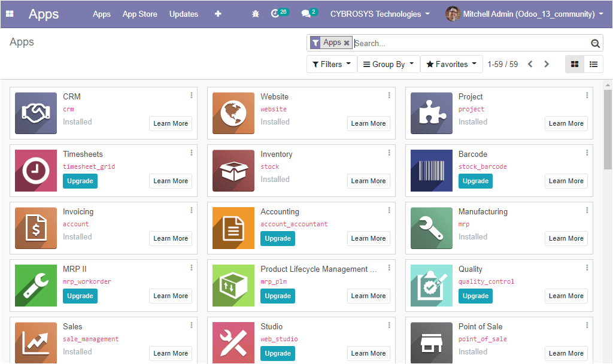This screenshot has width=613, height=364.
Task: Open the Group By dropdown
Action: click(x=388, y=64)
